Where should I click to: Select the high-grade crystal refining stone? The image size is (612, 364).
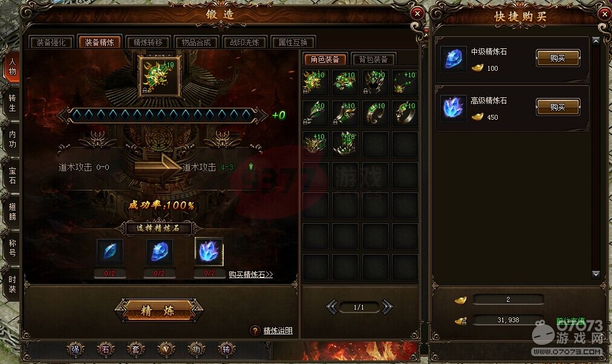point(209,252)
